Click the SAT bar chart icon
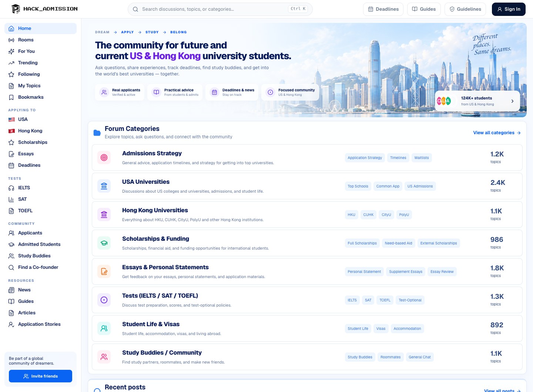The height and width of the screenshot is (392, 533). click(11, 199)
